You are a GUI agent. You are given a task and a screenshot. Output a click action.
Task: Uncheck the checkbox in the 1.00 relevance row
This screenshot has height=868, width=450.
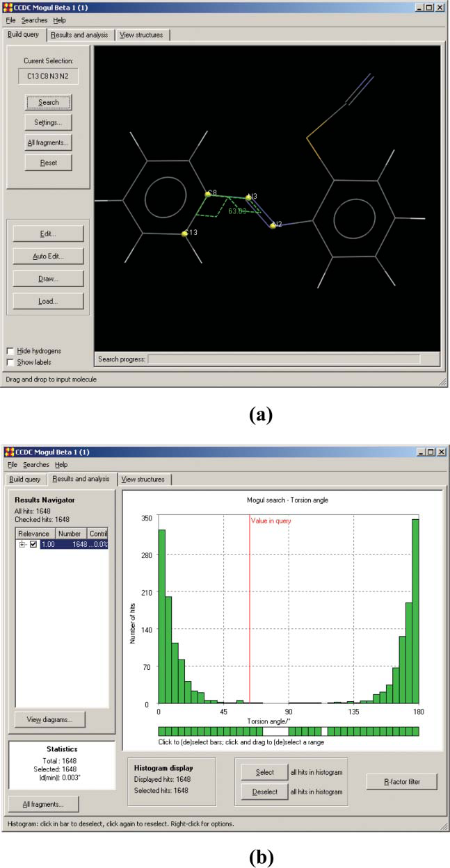pos(33,544)
